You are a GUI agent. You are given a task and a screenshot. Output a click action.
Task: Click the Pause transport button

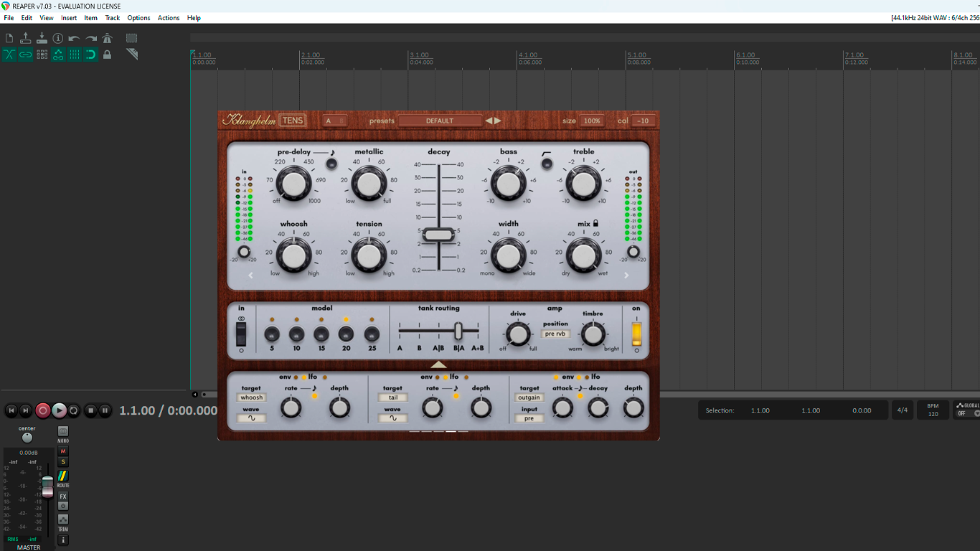click(105, 410)
